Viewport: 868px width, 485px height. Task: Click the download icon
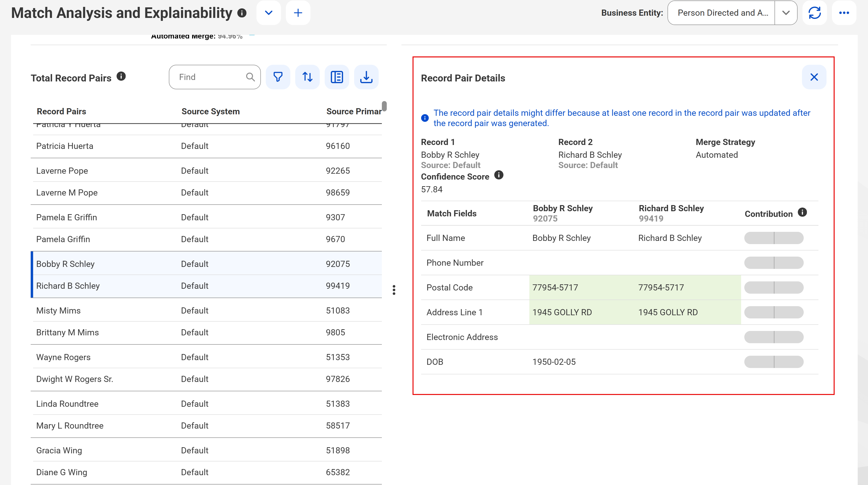(x=366, y=77)
